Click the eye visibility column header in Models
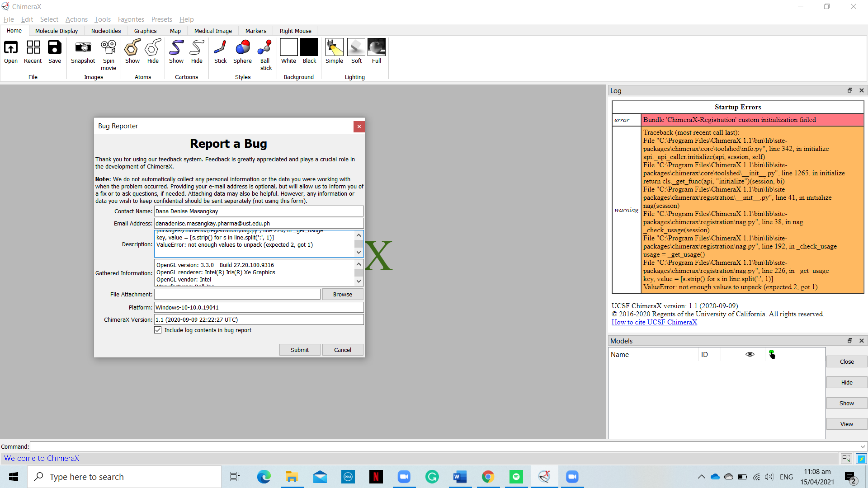This screenshot has width=868, height=488. click(750, 355)
